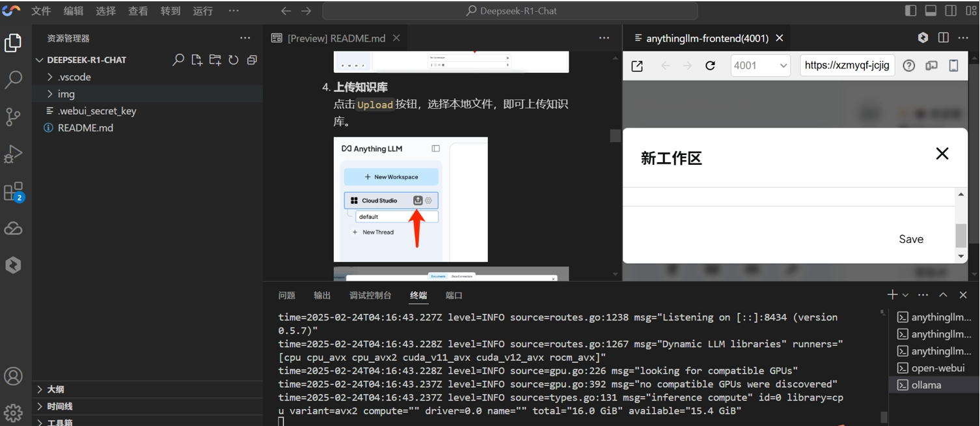Open new terminal launch profile dropdown
Screen dimensions: 980x426
pos(905,296)
